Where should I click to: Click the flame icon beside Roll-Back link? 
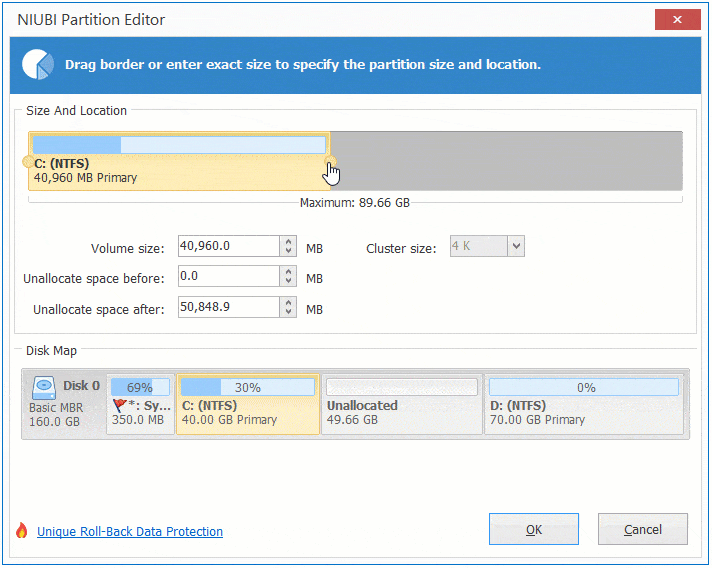pos(22,532)
